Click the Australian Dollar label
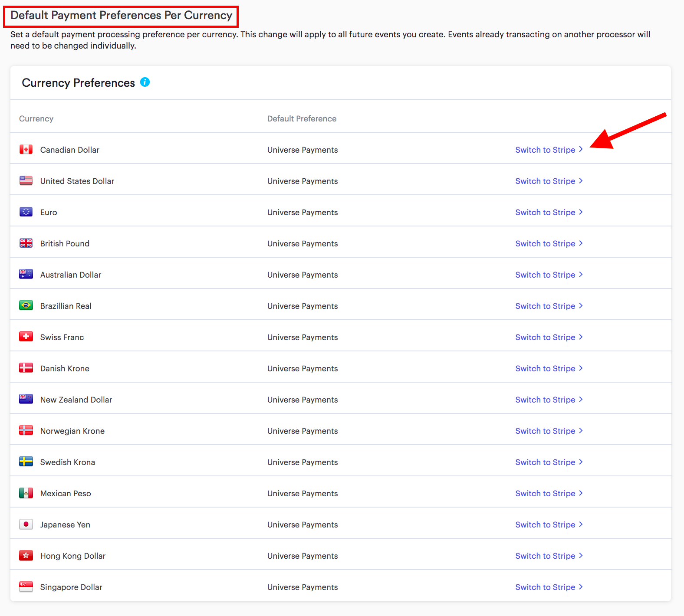The image size is (684, 616). pos(71,275)
